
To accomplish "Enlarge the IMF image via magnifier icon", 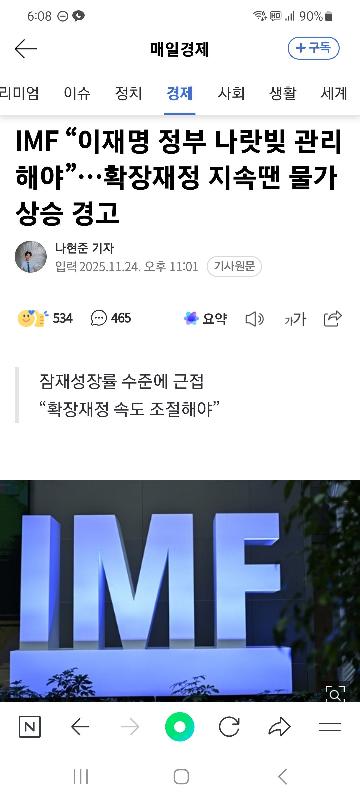I will pos(336,694).
